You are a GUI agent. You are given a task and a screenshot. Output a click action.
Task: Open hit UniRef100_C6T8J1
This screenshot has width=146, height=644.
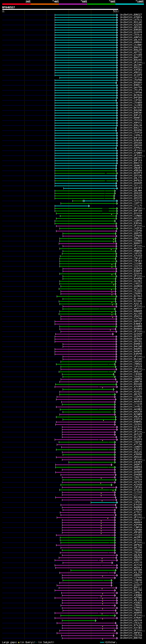(131, 20)
